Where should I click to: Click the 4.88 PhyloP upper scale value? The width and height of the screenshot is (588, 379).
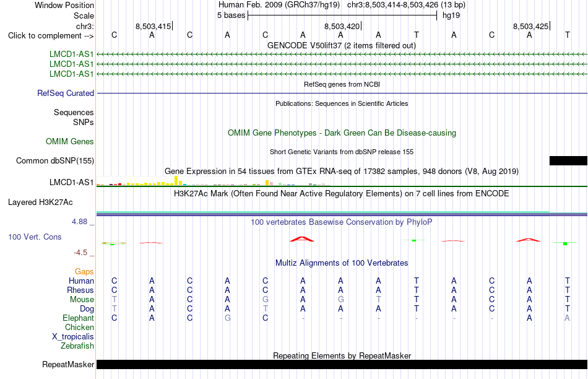click(79, 222)
